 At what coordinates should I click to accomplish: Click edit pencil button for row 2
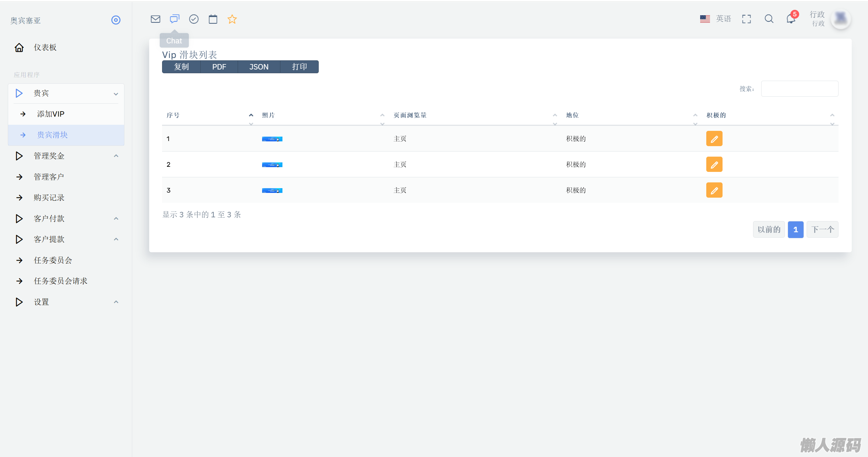pos(714,164)
